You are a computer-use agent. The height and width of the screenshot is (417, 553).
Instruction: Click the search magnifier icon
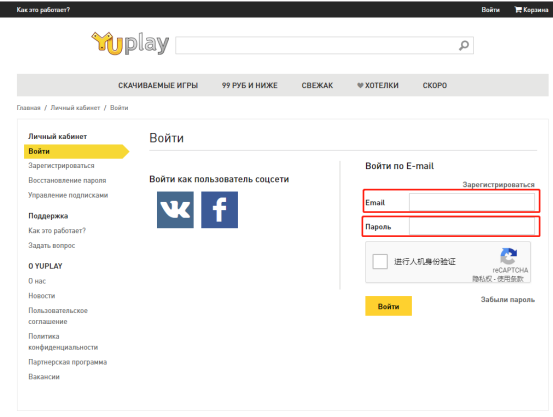click(x=464, y=45)
